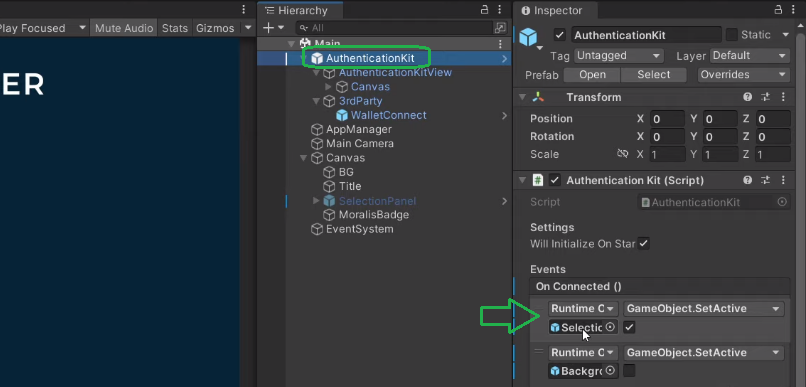Open the Tag Untagged dropdown
The width and height of the screenshot is (806, 387).
619,56
